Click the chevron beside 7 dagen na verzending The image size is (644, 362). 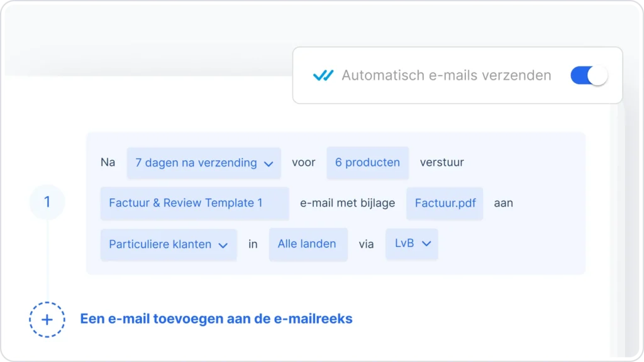[x=269, y=164]
